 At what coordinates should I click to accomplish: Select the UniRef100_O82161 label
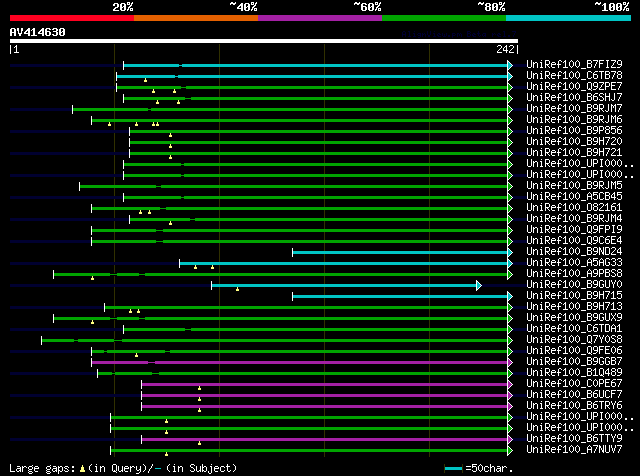574,208
